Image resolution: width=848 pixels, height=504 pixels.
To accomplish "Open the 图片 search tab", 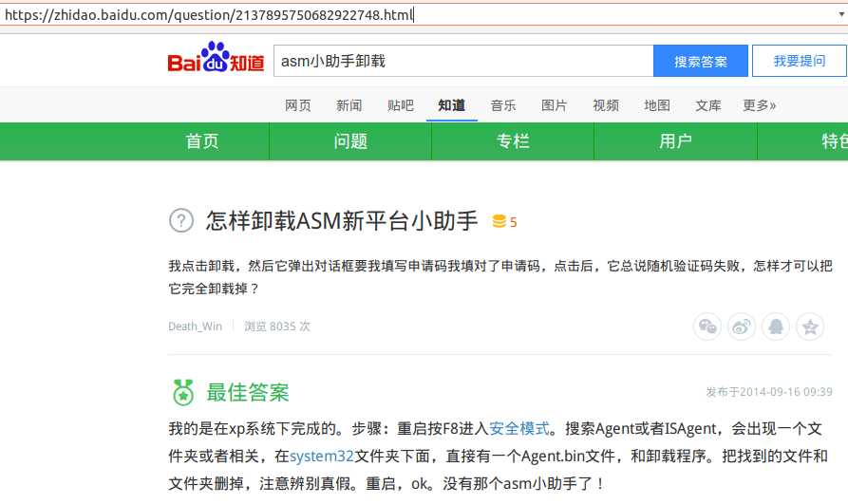I will [x=555, y=105].
